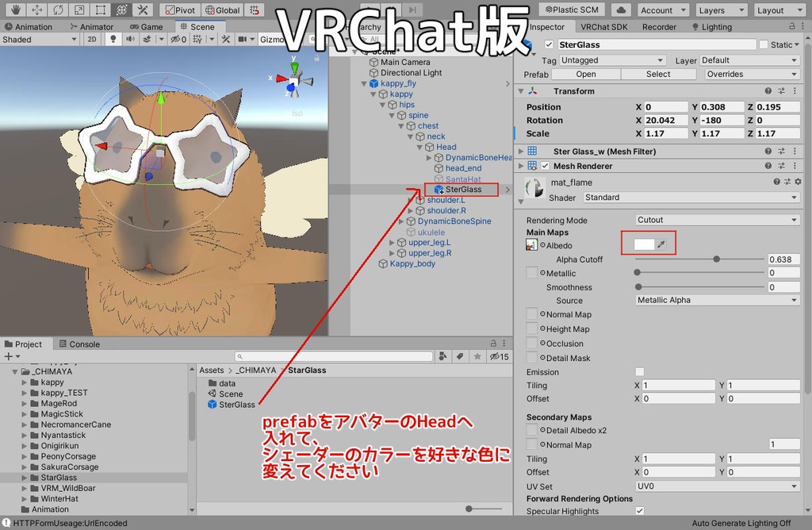Open the custom editor tools icon
This screenshot has width=812, height=530.
click(x=143, y=10)
